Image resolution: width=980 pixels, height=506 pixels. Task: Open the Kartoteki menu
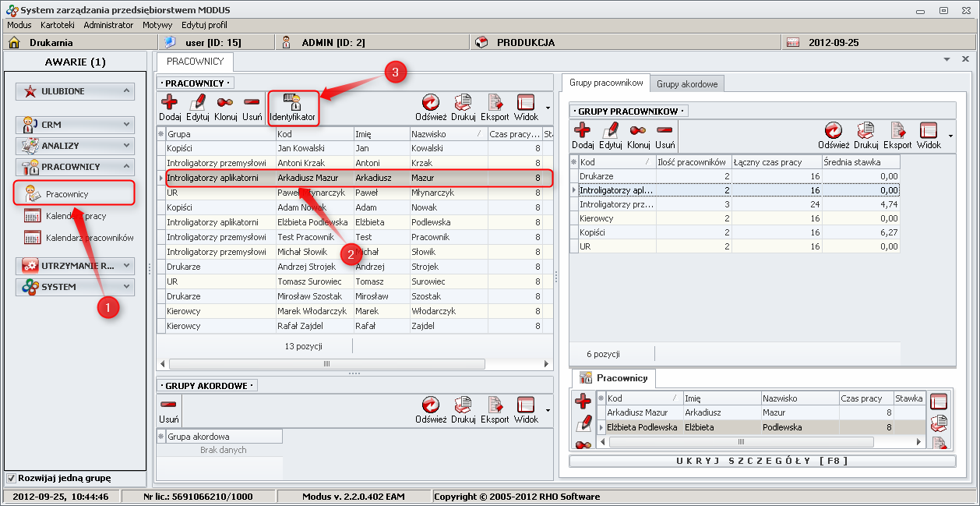coord(58,25)
